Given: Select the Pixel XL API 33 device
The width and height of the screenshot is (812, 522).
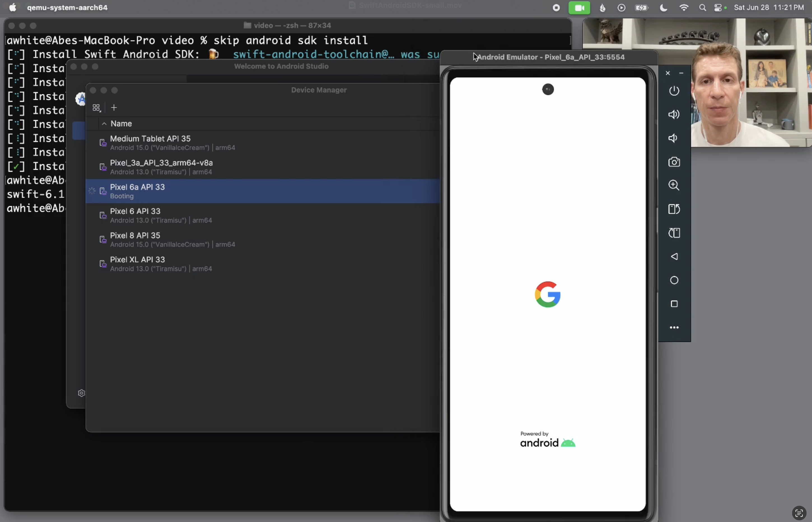Looking at the screenshot, I should 263,264.
